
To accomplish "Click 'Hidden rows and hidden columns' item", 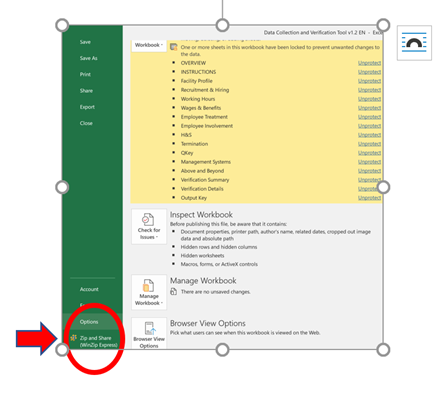I will click(x=219, y=247).
